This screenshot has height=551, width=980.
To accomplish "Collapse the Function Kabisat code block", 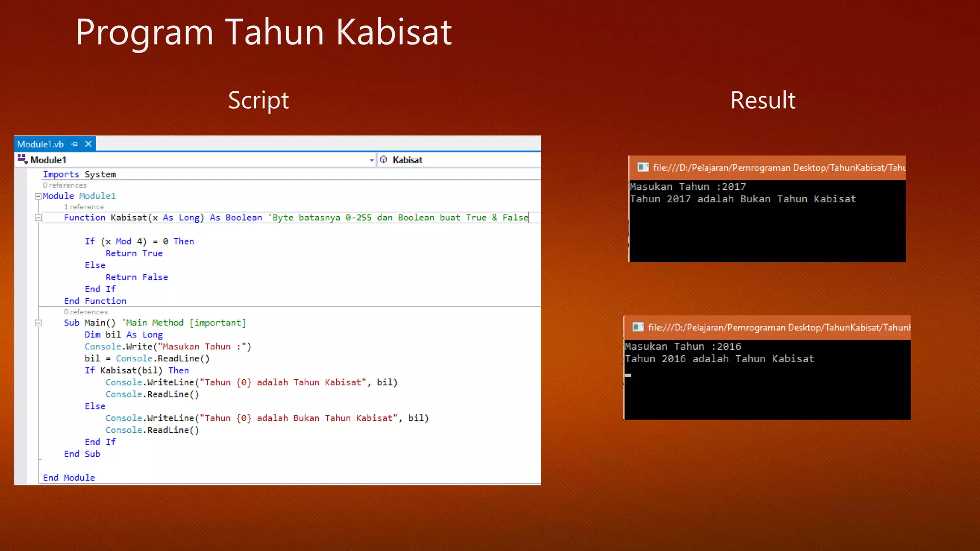I will [38, 218].
